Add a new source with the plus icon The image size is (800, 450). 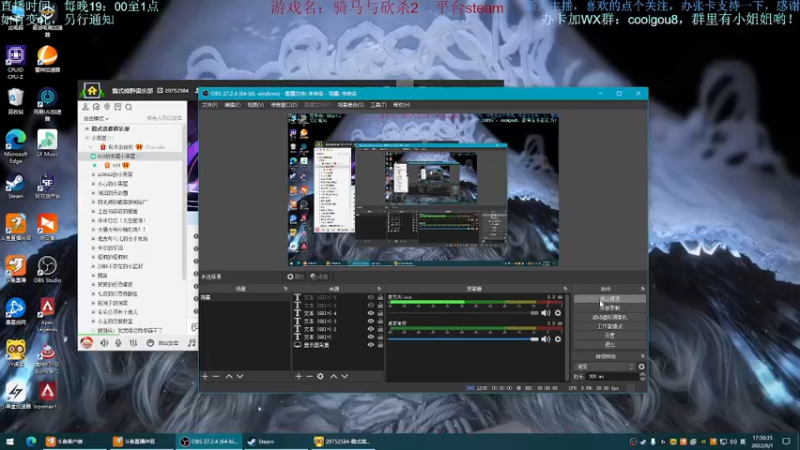click(x=298, y=376)
